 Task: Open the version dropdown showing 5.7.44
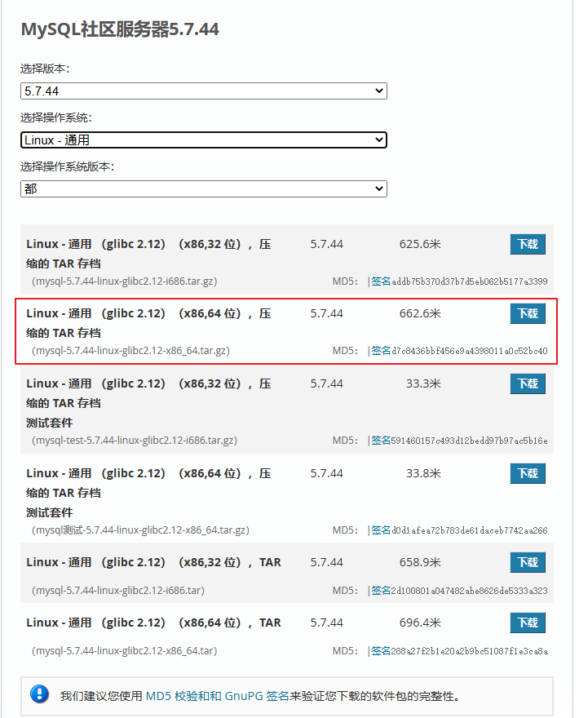click(x=204, y=91)
